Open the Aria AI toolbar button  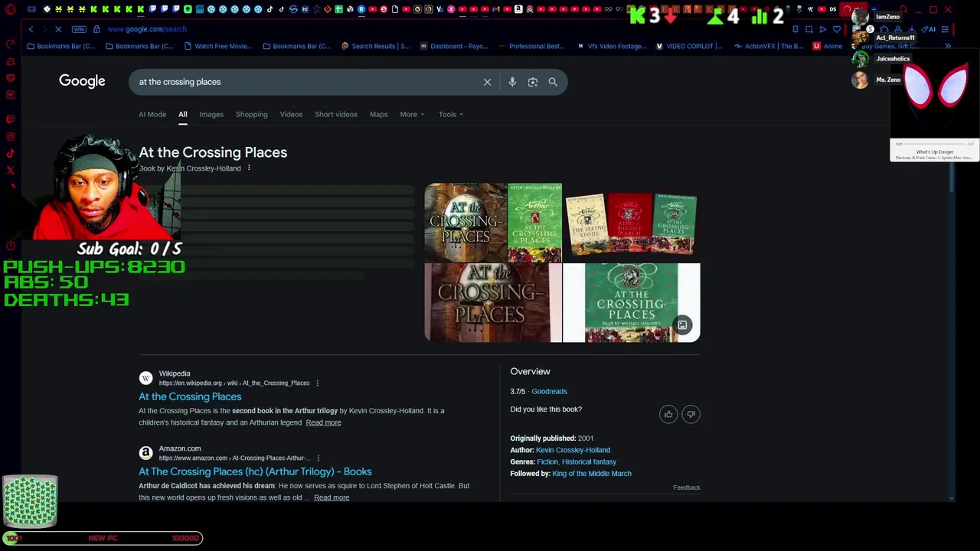pos(929,29)
